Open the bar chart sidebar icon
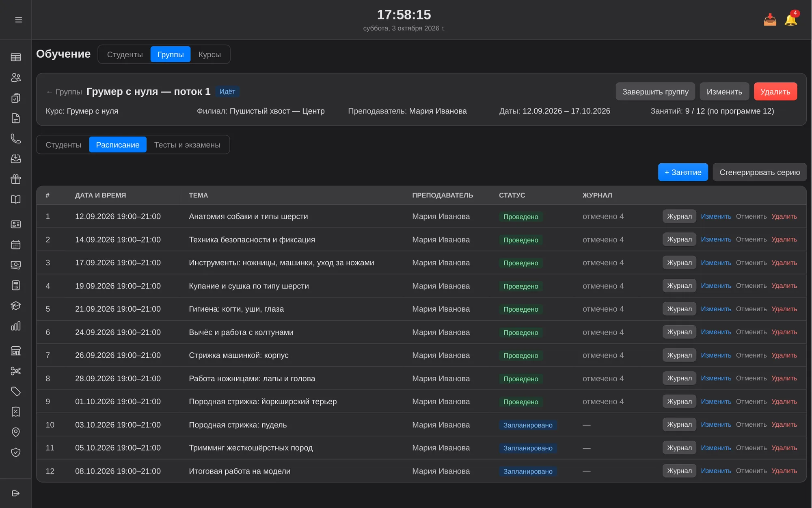The width and height of the screenshot is (812, 508). tap(16, 326)
